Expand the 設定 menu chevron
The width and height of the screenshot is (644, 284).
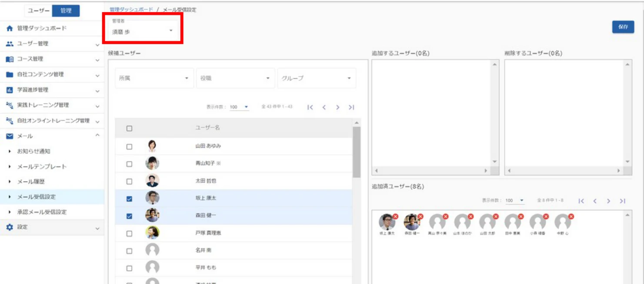click(97, 228)
